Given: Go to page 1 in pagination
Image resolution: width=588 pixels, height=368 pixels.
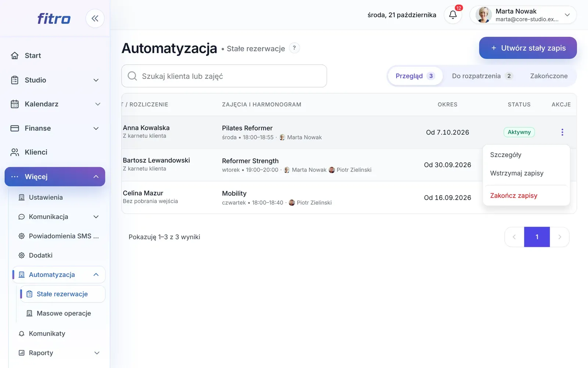Looking at the screenshot, I should (537, 237).
